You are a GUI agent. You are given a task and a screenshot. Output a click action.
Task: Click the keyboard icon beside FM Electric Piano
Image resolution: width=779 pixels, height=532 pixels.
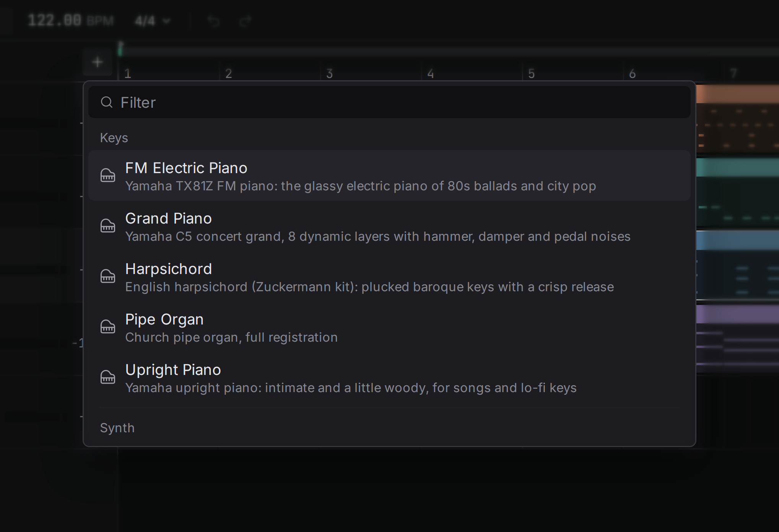tap(108, 175)
